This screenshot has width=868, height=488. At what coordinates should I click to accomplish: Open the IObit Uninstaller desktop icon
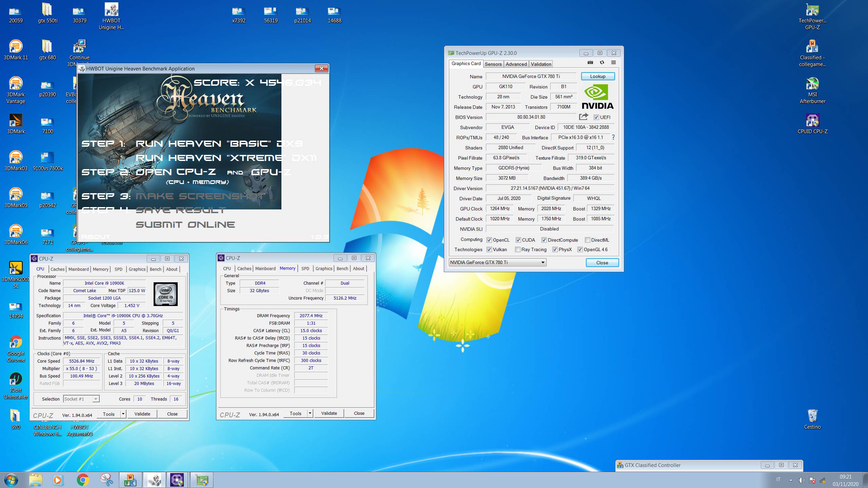(x=16, y=386)
